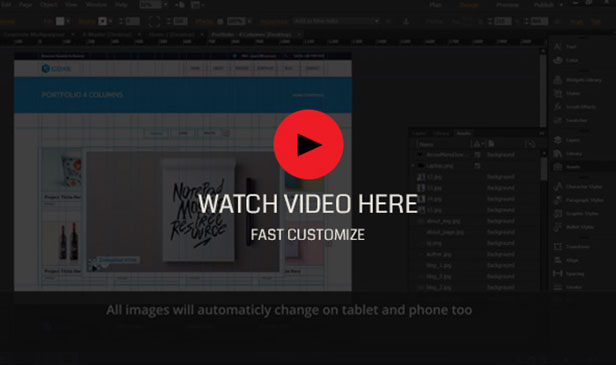Open the Swatches panel icon
This screenshot has height=365, width=616.
[557, 120]
